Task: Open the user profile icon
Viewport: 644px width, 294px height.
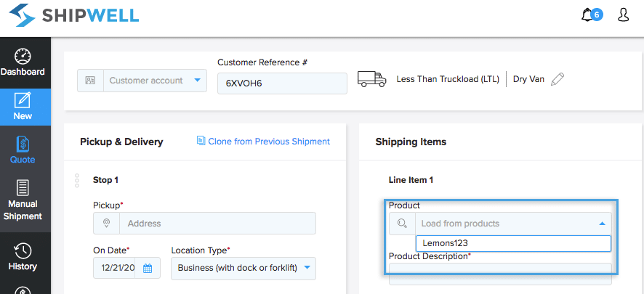Action: (x=623, y=15)
